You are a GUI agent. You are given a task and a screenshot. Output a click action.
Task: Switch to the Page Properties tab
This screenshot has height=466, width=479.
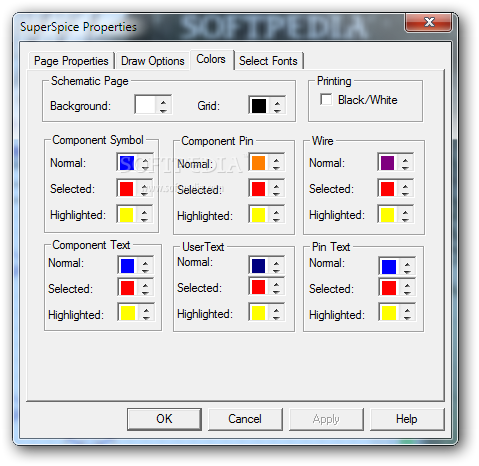coord(71,61)
